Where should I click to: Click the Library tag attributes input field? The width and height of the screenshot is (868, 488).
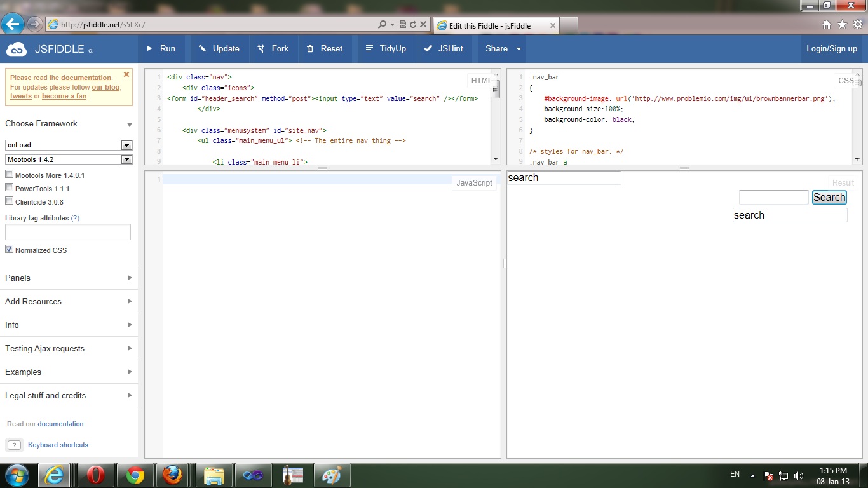click(68, 231)
